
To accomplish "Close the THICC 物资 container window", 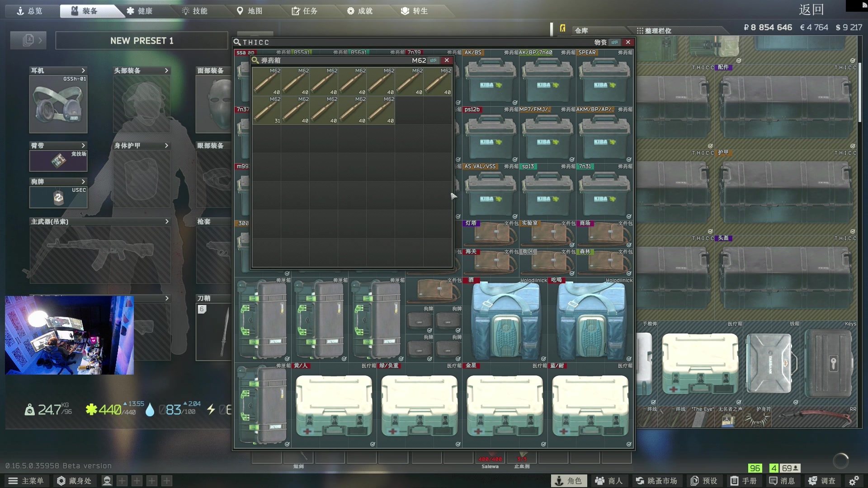I will point(628,42).
